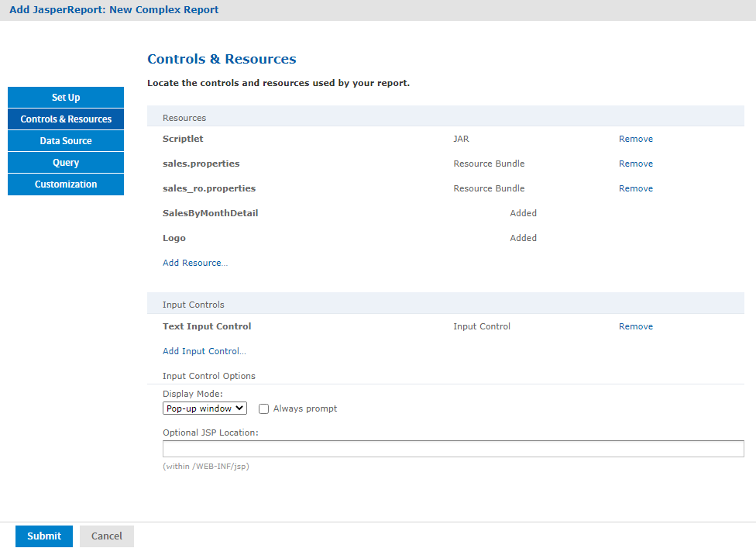Remove the Scriptlet resource
Screen dimensions: 756x548
point(635,139)
